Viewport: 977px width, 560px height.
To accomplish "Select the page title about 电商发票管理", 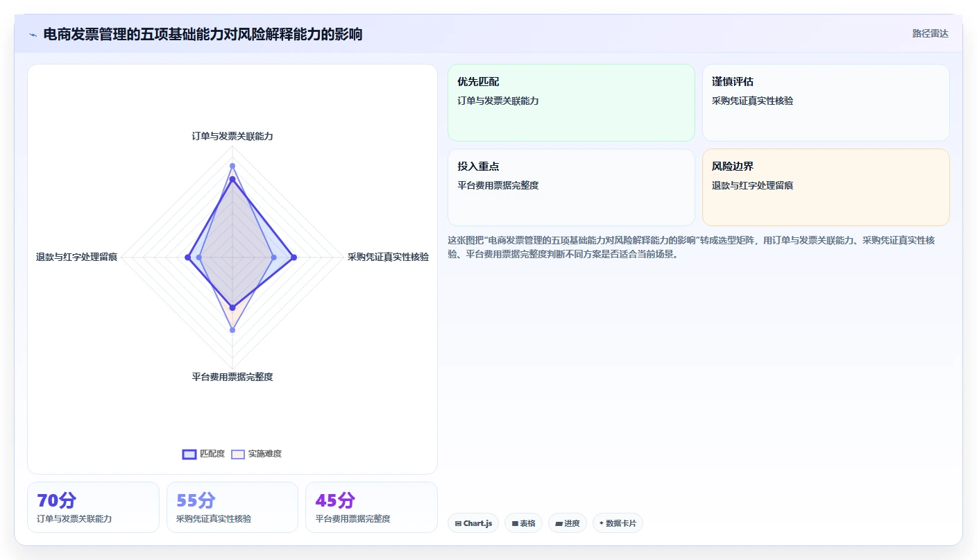I will (x=203, y=34).
